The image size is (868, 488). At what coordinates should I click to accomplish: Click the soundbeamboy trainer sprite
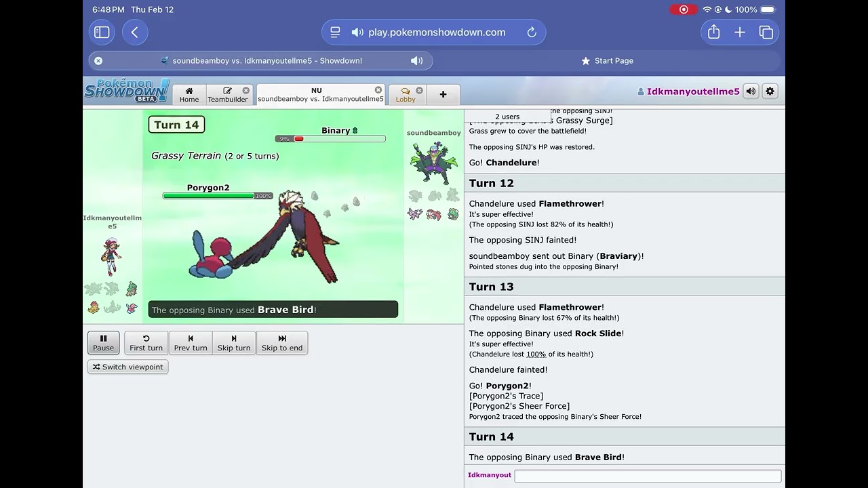point(433,163)
